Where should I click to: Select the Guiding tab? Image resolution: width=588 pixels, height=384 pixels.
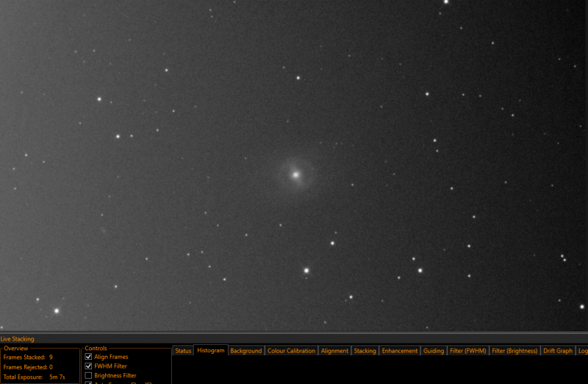click(434, 351)
